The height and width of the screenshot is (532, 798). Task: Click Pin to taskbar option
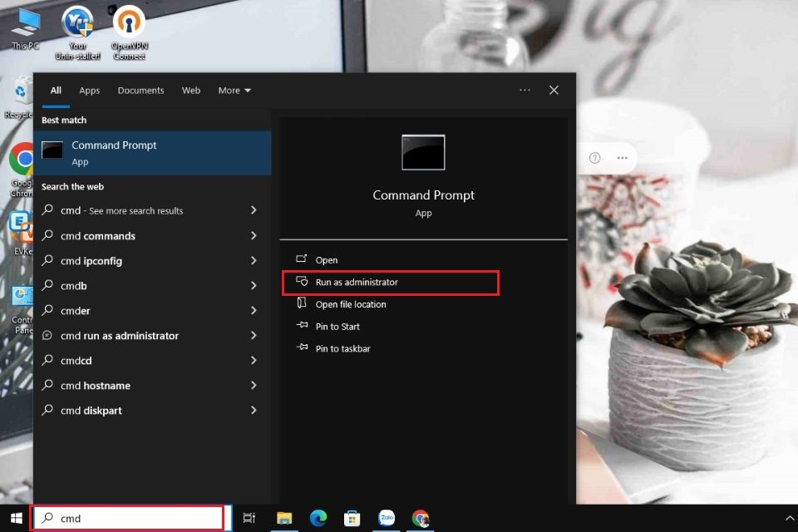342,349
